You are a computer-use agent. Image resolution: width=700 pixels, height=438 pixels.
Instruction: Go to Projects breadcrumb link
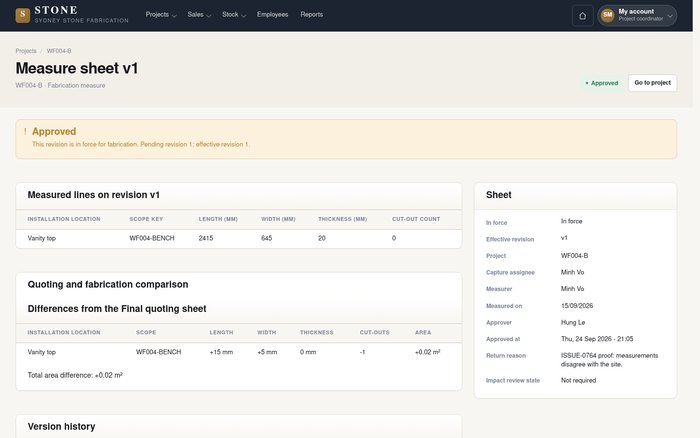coord(26,51)
